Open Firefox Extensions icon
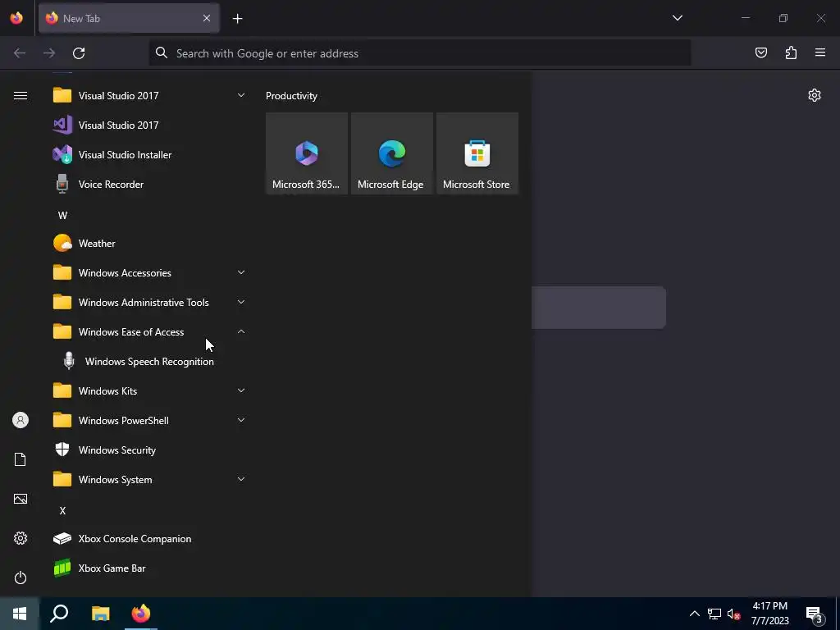This screenshot has width=840, height=630. (x=791, y=53)
